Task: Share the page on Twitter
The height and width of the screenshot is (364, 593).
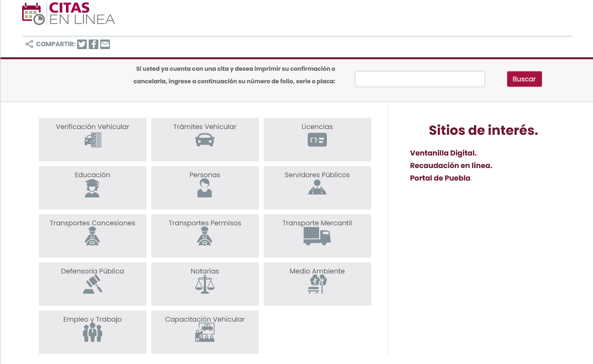Action: [82, 44]
